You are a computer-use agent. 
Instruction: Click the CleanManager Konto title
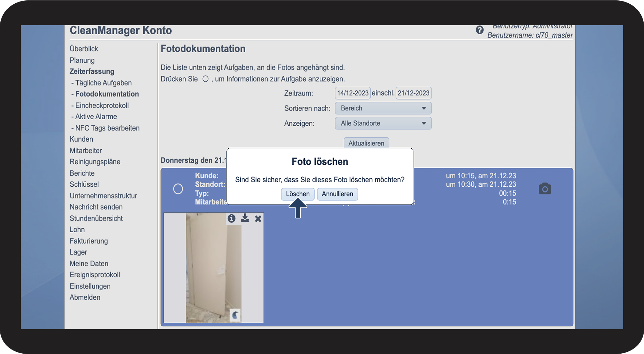tap(121, 30)
